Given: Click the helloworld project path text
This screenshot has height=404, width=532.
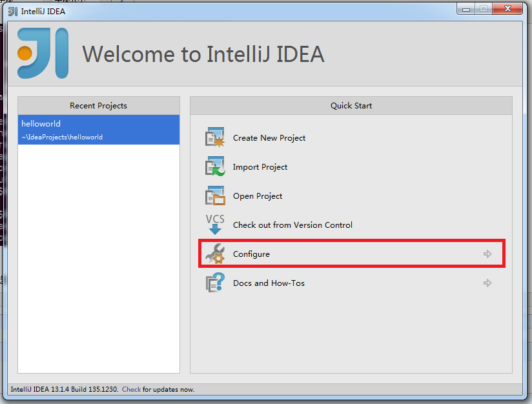Looking at the screenshot, I should (x=62, y=137).
